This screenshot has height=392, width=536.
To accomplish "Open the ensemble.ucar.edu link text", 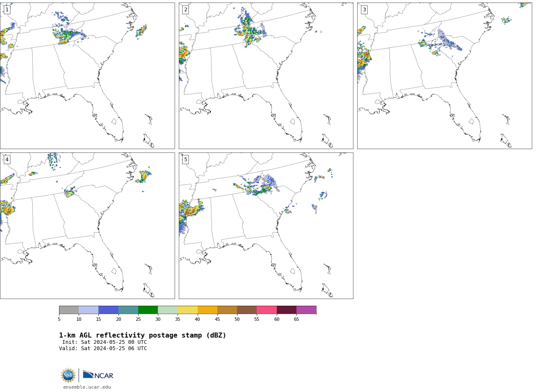I will click(x=87, y=387).
